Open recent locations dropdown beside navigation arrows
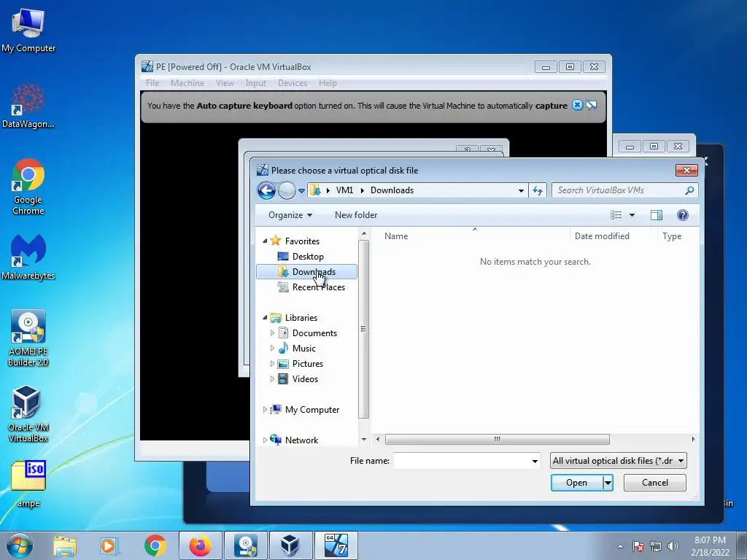The height and width of the screenshot is (560, 747). coord(301,191)
